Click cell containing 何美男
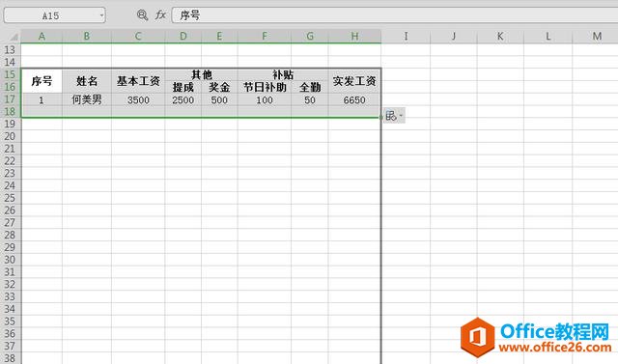The height and width of the screenshot is (364, 618). tap(87, 99)
